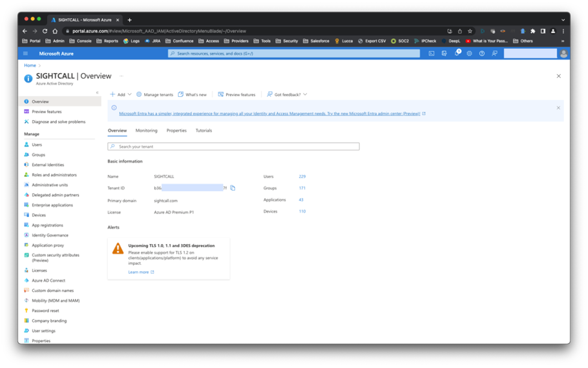Go back in browser history
Viewport: 588px width, 368px height.
25,31
